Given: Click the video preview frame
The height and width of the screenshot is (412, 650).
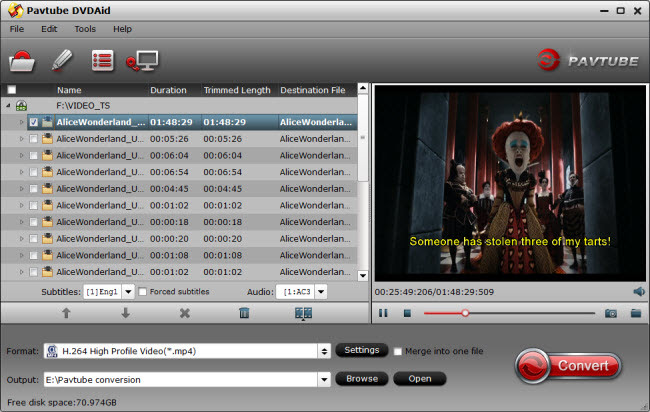Looking at the screenshot, I should [510, 183].
